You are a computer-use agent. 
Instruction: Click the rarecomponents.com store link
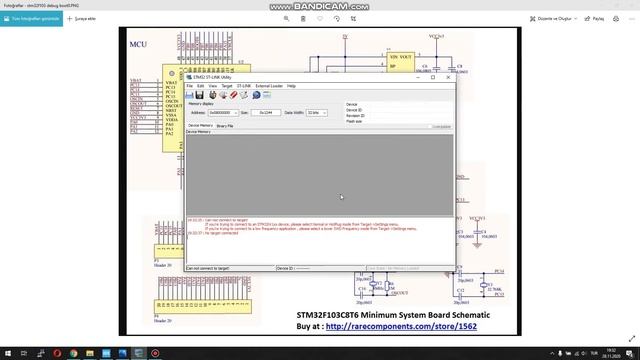(x=401, y=326)
